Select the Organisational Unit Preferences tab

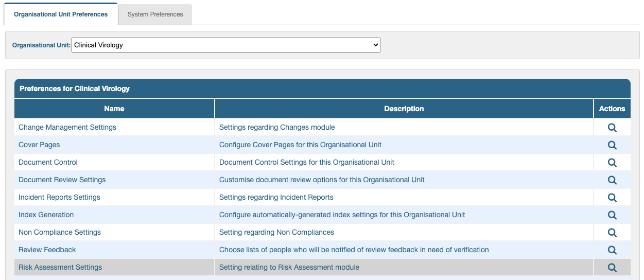pos(61,14)
